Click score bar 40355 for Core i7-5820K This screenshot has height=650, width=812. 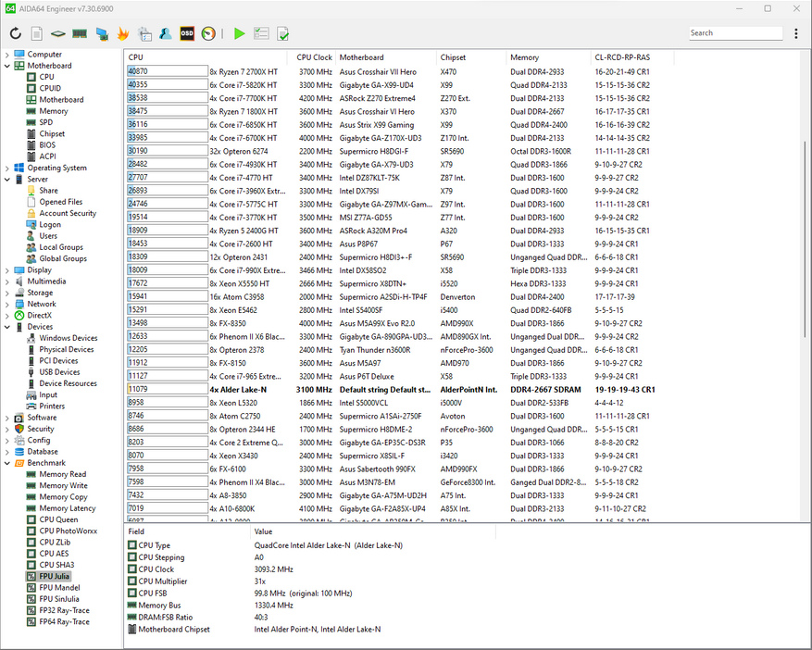[168, 85]
